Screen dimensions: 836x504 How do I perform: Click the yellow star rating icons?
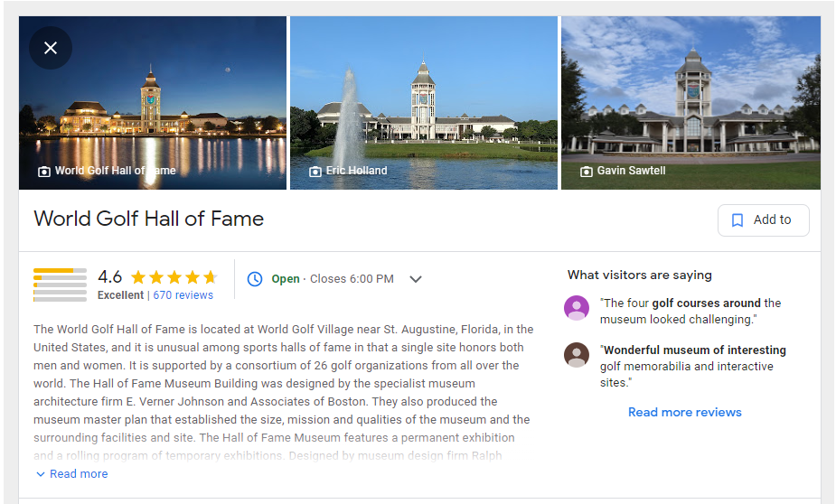[174, 277]
